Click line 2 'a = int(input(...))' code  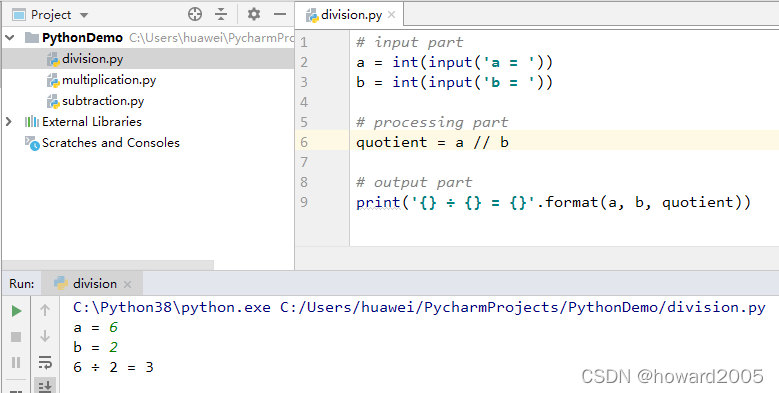coord(455,63)
